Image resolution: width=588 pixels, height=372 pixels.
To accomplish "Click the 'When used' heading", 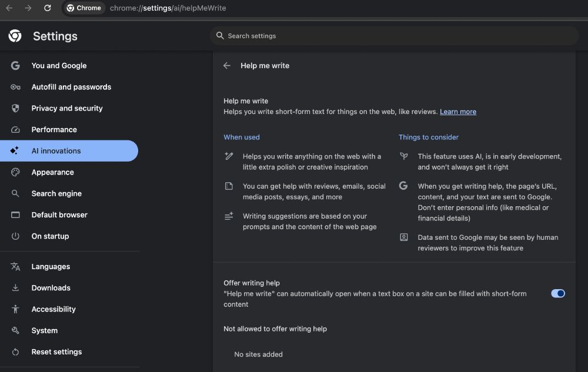I will point(242,137).
